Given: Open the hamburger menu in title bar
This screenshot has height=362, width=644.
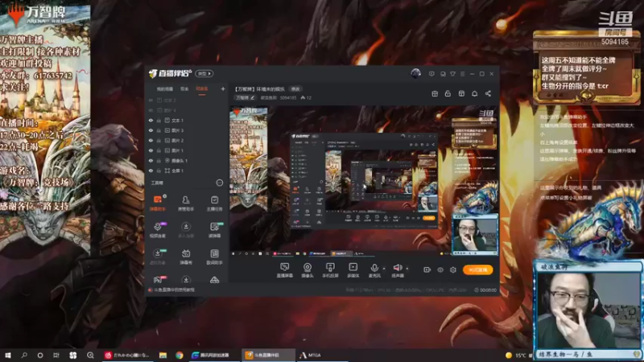Looking at the screenshot, I should (462, 74).
